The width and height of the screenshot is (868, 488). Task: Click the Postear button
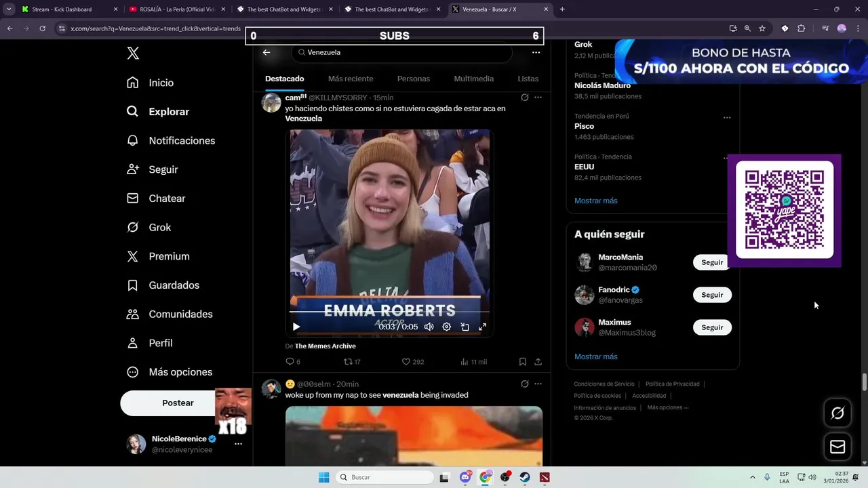point(178,403)
